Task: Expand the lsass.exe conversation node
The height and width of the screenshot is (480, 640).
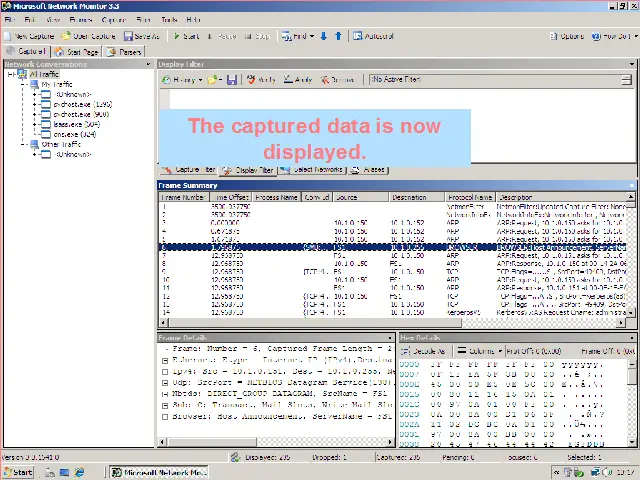Action: [x=35, y=124]
